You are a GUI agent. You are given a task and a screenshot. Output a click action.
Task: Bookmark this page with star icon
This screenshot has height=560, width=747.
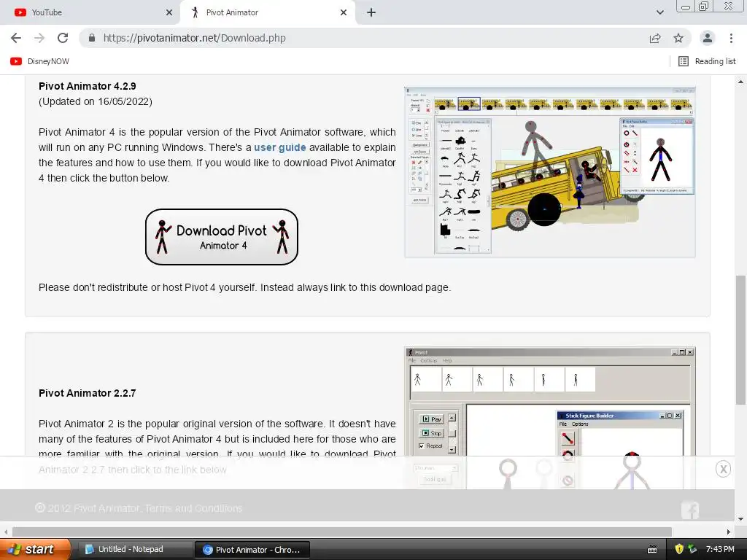pos(678,38)
